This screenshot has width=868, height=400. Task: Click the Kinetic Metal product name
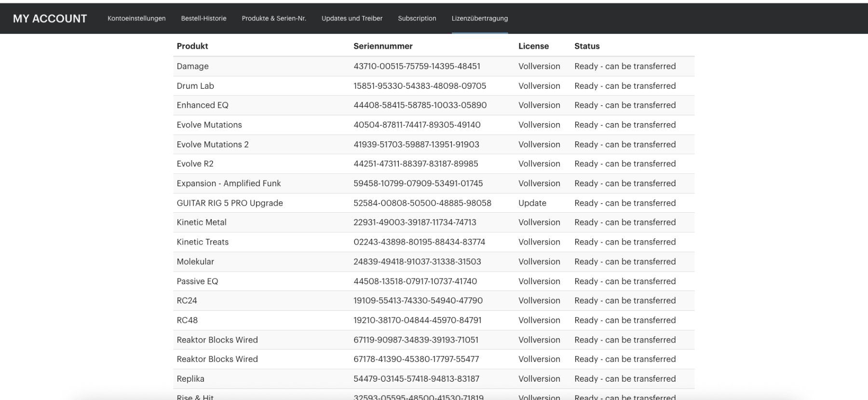tap(202, 222)
